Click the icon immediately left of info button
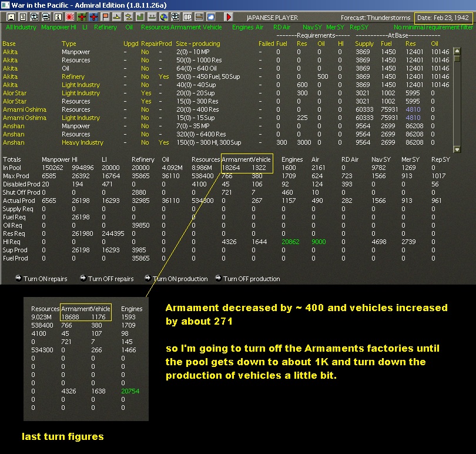 pyautogui.click(x=46, y=17)
